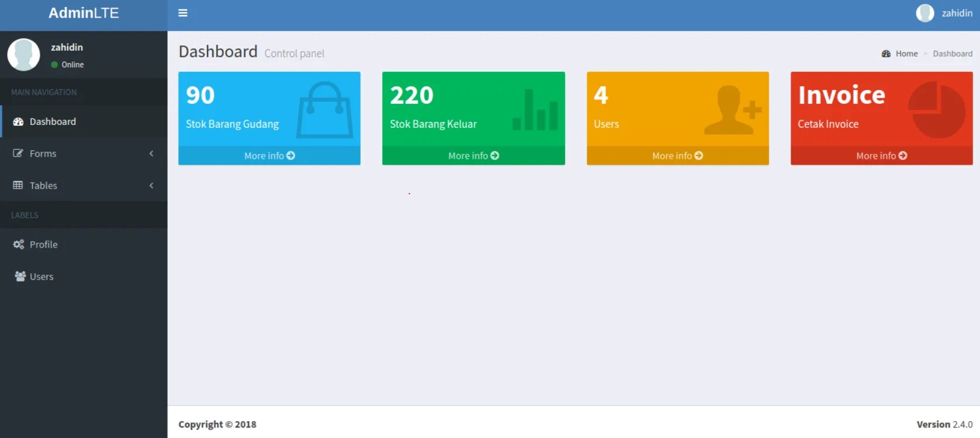980x438 pixels.
Task: Click the AdminLTE logo
Action: (84, 13)
